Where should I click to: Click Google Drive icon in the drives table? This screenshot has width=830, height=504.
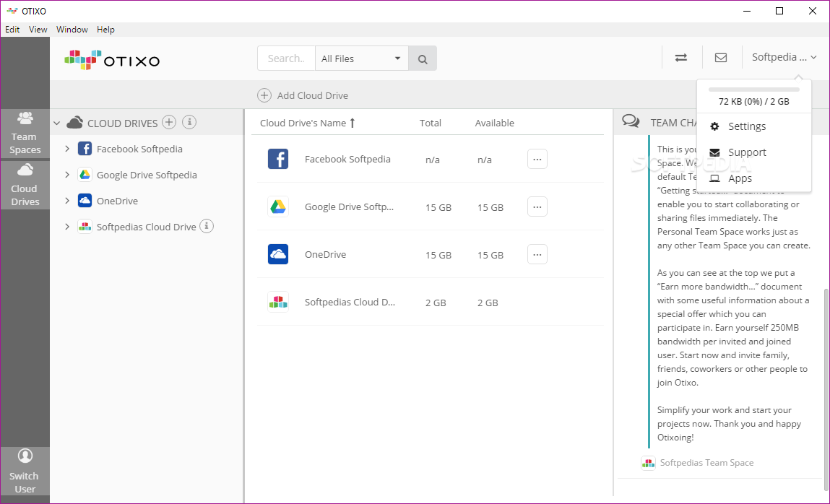278,207
